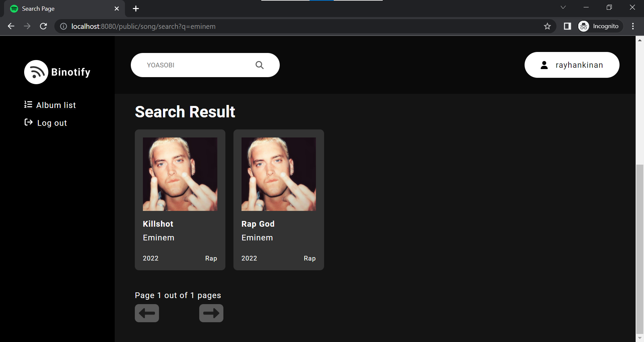This screenshot has width=644, height=342.
Task: Click the scrollbar up arrow
Action: pyautogui.click(x=640, y=40)
